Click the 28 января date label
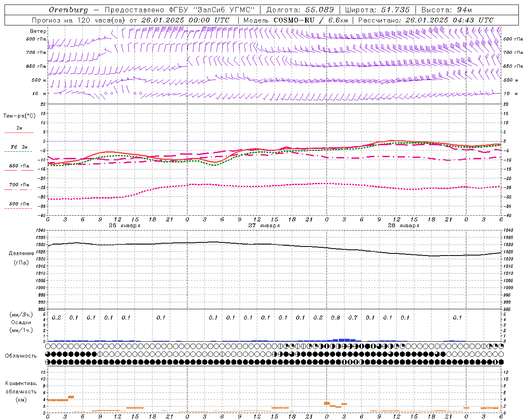Image resolution: width=525 pixels, height=420 pixels. [x=404, y=226]
